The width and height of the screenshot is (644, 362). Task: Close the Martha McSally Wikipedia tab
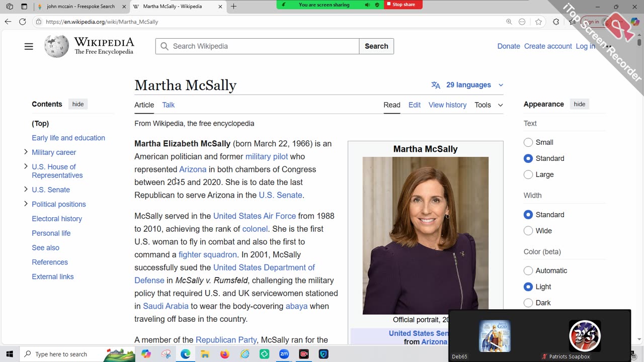click(220, 7)
